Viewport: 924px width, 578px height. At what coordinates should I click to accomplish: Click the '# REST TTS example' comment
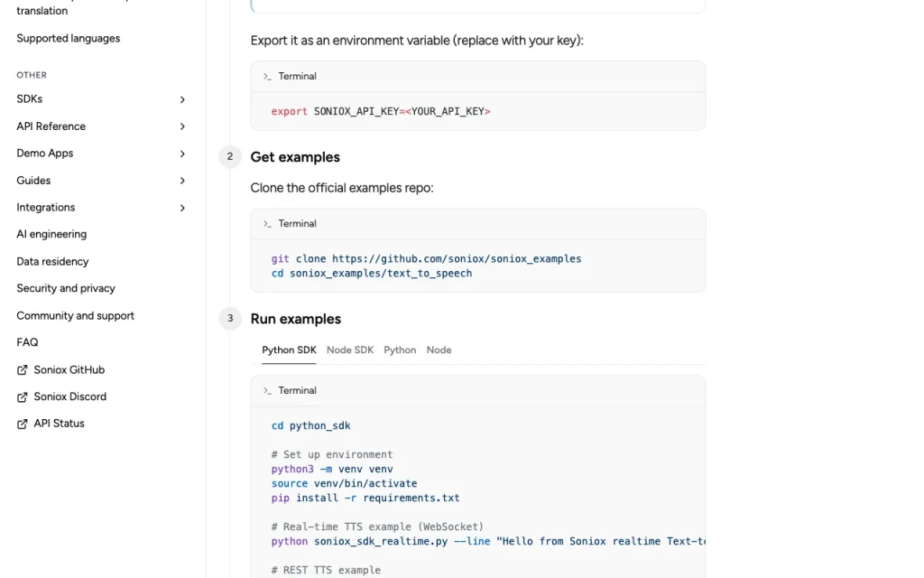tap(326, 570)
